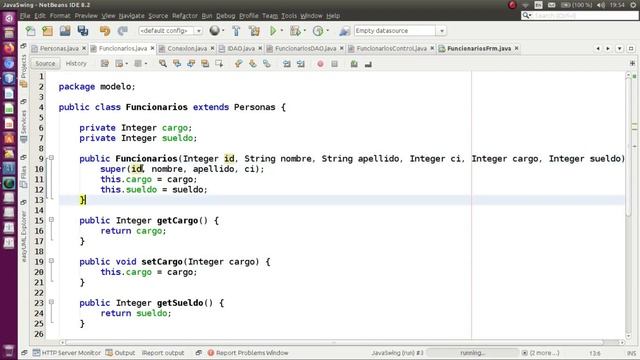Open the Empty datasource combo box arrow
Image resolution: width=640 pixels, height=360 pixels.
pyautogui.click(x=441, y=31)
